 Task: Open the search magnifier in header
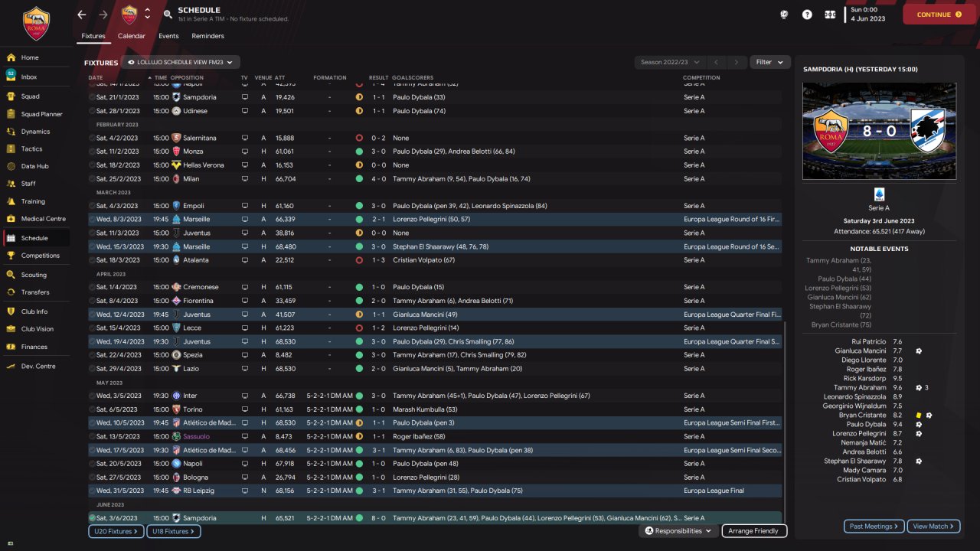coord(168,15)
